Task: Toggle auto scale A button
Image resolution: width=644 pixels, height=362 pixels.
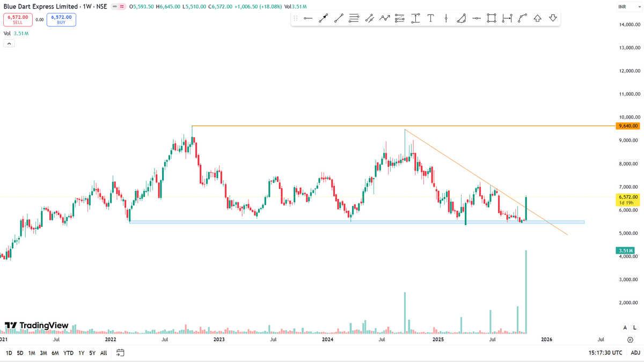Action: 625,328
